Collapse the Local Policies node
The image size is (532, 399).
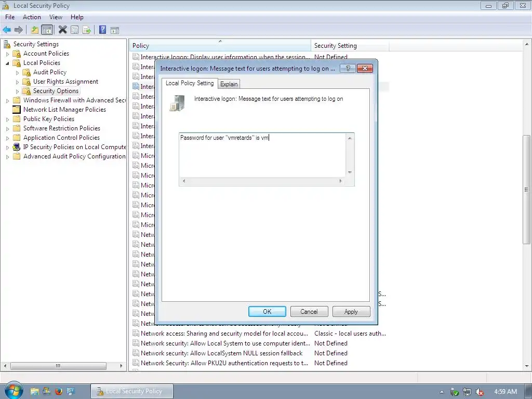click(x=7, y=63)
